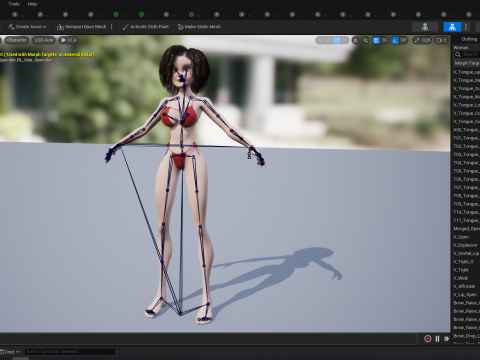Click Make Static Mesh

199,27
